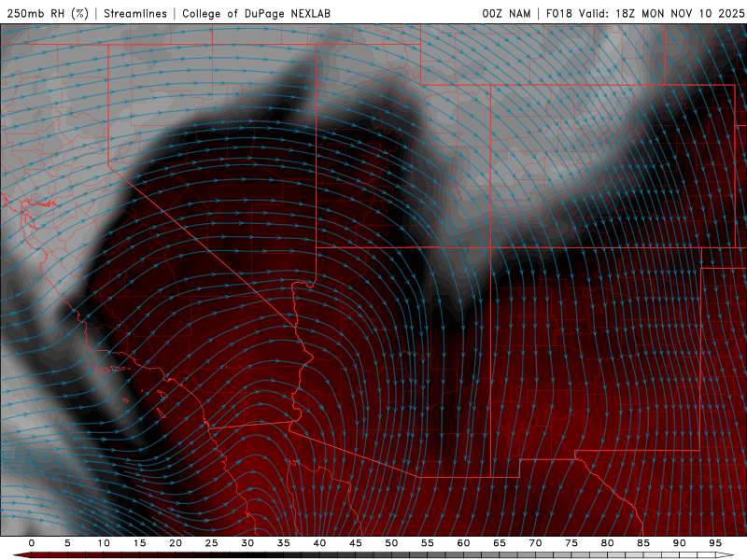Click the '25' label on the color scale
Viewport: 747px width, 560px height.
tap(212, 543)
